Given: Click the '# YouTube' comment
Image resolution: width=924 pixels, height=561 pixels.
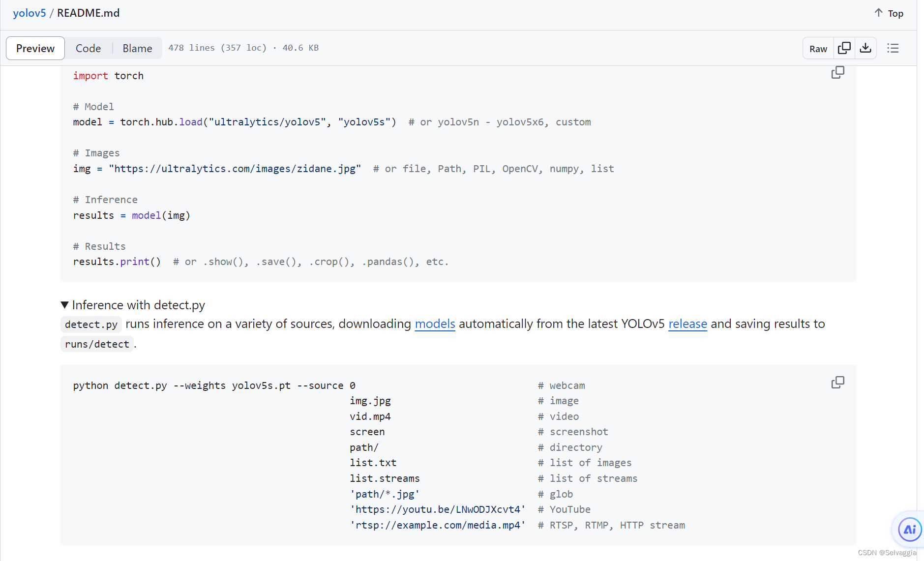Looking at the screenshot, I should tap(564, 509).
